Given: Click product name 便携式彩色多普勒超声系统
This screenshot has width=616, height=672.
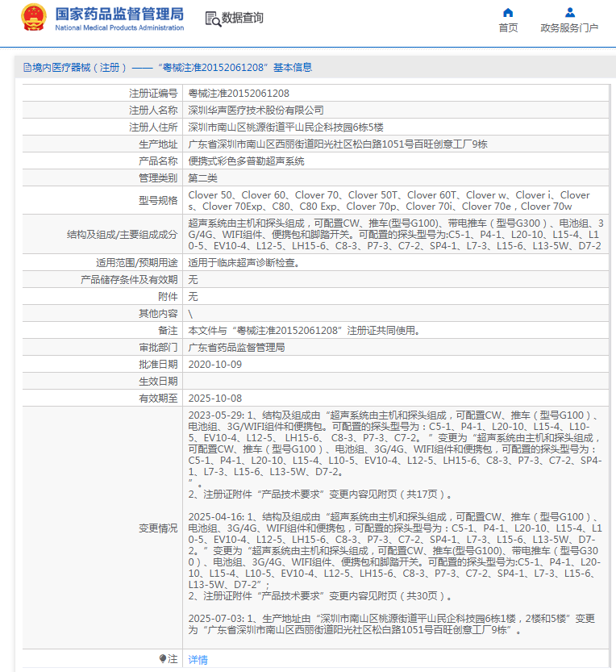Looking at the screenshot, I should click(x=246, y=161).
